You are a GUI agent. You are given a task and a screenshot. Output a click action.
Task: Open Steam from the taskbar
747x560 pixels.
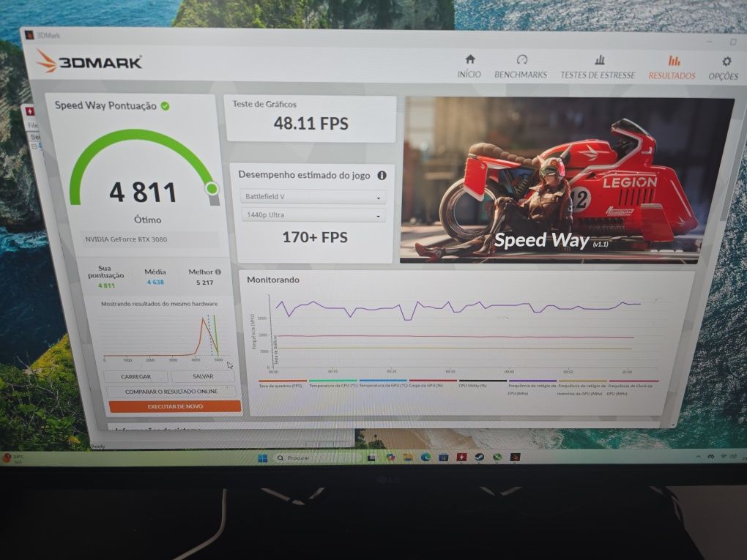pyautogui.click(x=479, y=458)
